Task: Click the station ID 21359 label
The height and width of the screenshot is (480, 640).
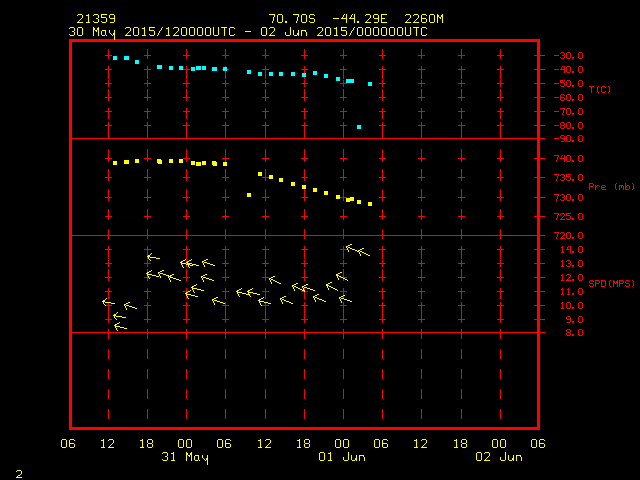Action: click(96, 19)
